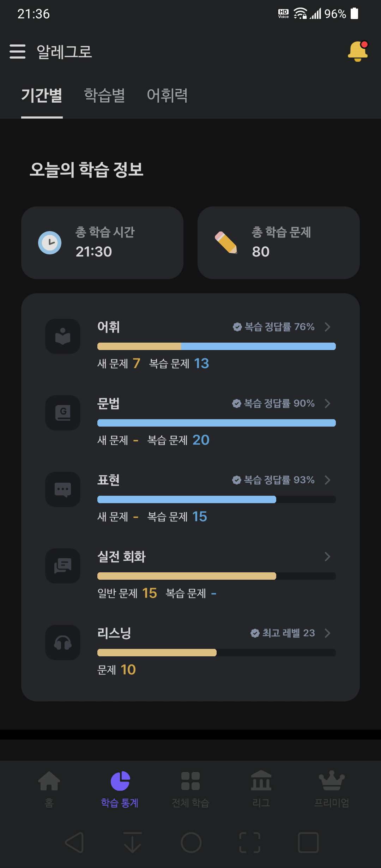This screenshot has height=868, width=381.
Task: Tap the 리스닝 headphones icon
Action: (x=63, y=643)
